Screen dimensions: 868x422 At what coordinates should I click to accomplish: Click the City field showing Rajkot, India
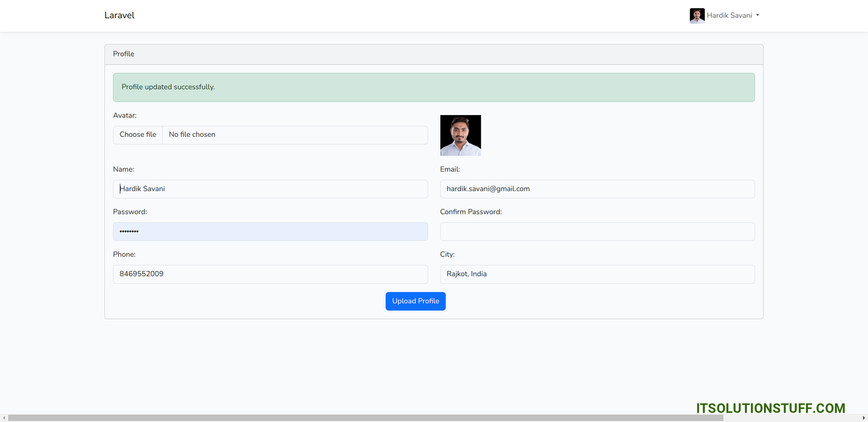click(597, 274)
